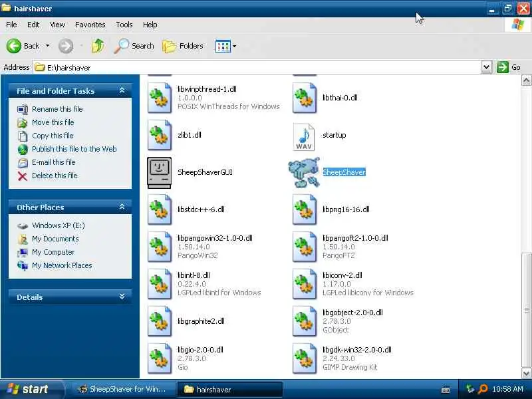532x399 pixels.
Task: Select the libgraphite2.dll file name text
Action: point(201,321)
